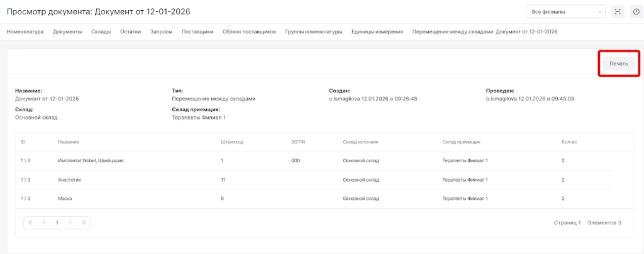The width and height of the screenshot is (644, 254).
Task: Click the barcode scanner icon
Action: 617,11
